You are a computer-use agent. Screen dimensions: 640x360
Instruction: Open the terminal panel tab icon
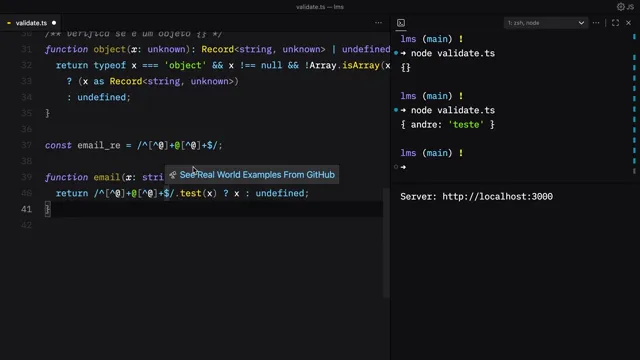tap(401, 23)
